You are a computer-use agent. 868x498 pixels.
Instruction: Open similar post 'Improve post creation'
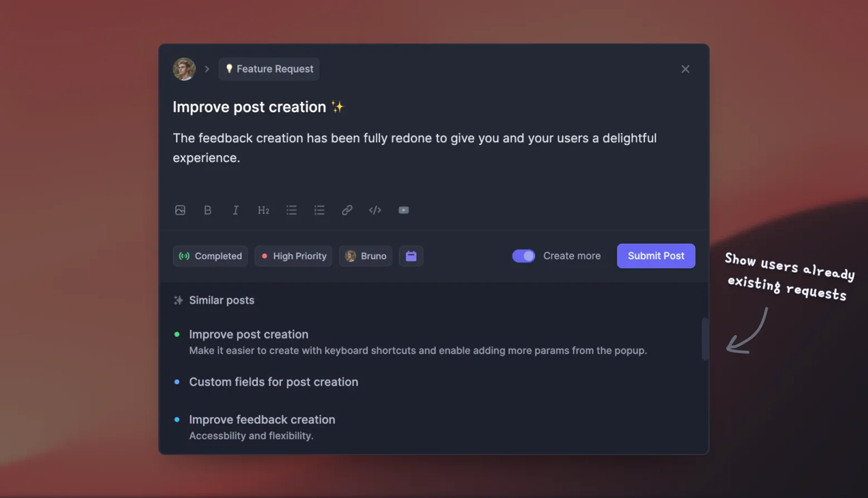249,335
